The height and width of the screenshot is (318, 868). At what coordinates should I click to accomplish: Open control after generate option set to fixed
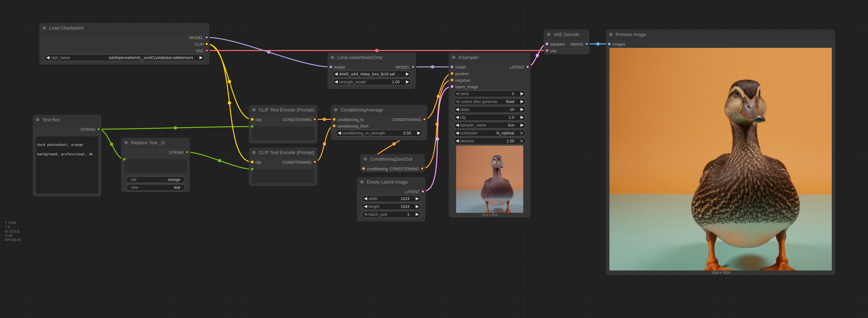pos(489,101)
